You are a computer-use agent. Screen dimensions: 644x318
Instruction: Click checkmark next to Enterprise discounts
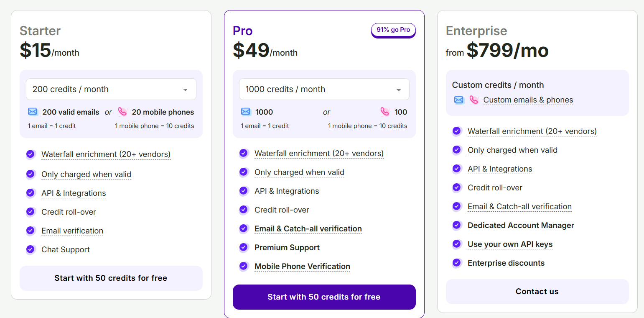pos(457,263)
